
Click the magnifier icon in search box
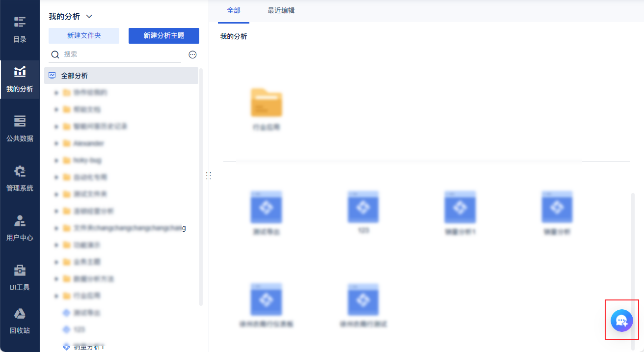click(55, 54)
